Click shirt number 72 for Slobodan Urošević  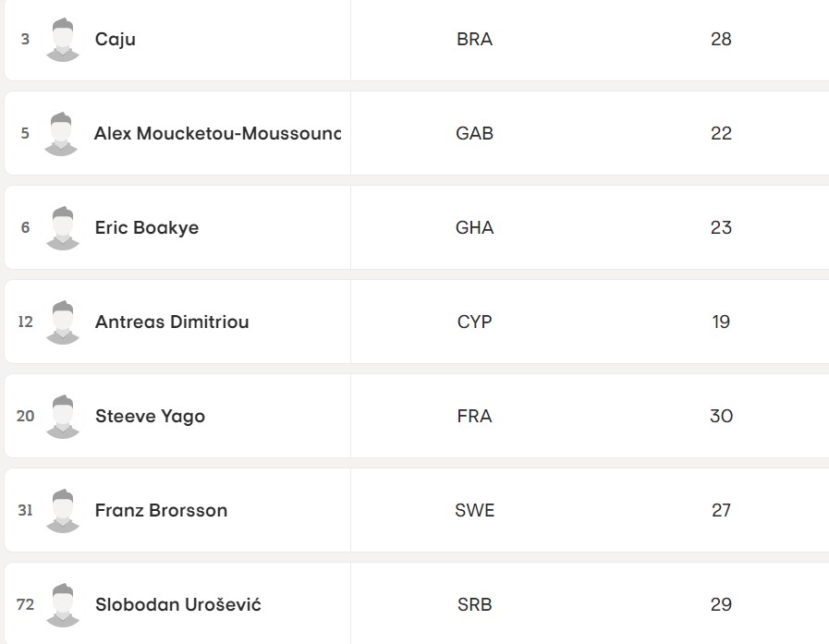tap(26, 605)
